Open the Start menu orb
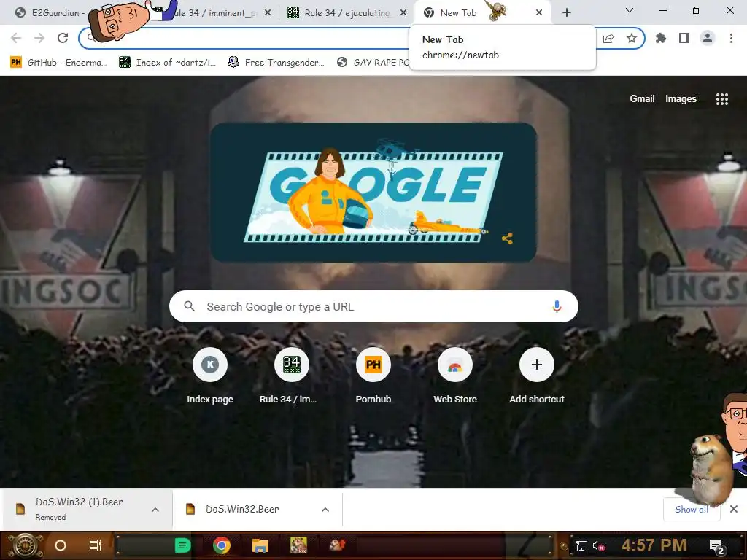The image size is (747, 560). pyautogui.click(x=26, y=545)
